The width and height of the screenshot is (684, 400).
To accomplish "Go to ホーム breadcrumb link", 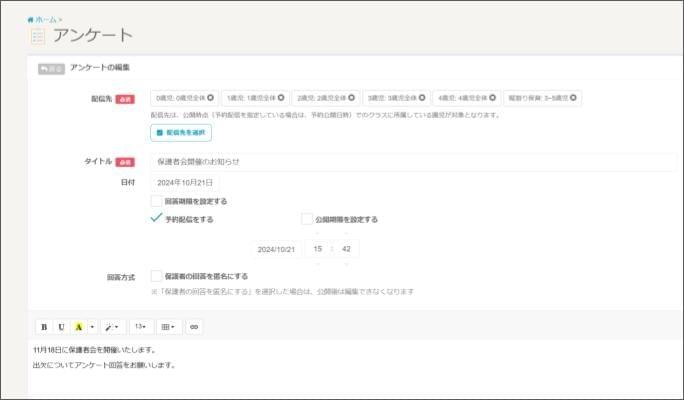I will coord(44,19).
